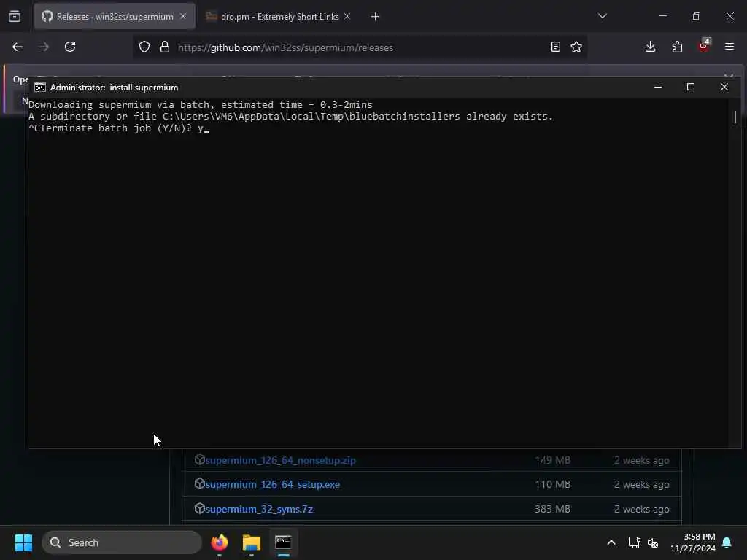Image resolution: width=747 pixels, height=560 pixels.
Task: Open Firefox tracking protection shield icon
Action: 144,47
